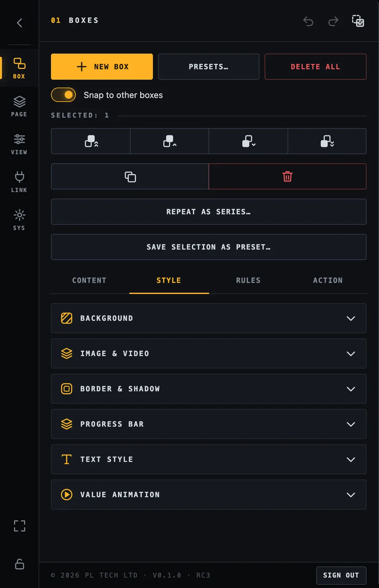Expand the Text Style section chevron
379x588 pixels.
point(351,460)
